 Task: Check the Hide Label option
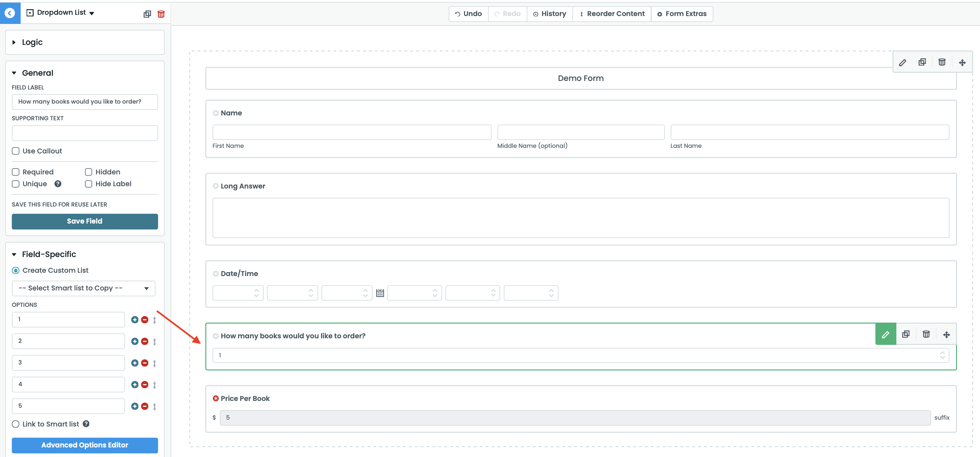[88, 184]
